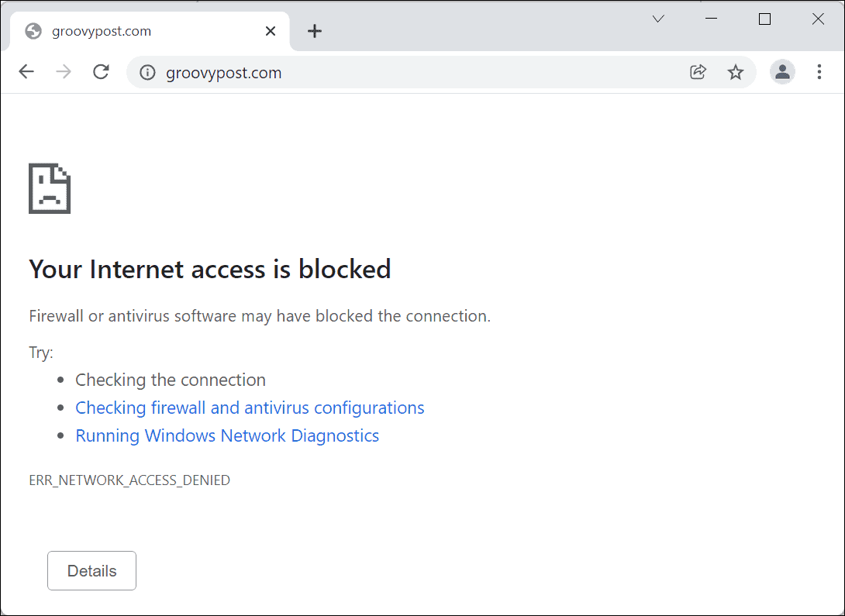Screen dimensions: 845x616
Task: Run Windows Network Diagnostics via its link
Action: click(226, 435)
